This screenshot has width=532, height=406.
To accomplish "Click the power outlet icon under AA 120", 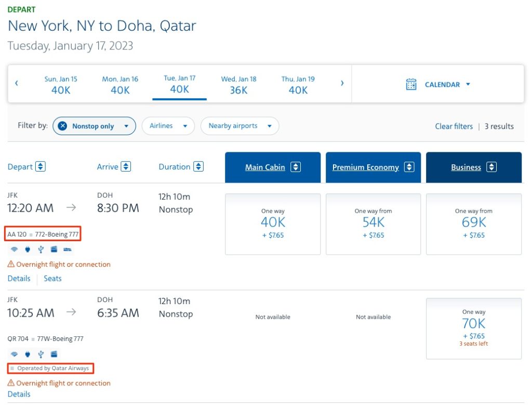I will (x=27, y=249).
